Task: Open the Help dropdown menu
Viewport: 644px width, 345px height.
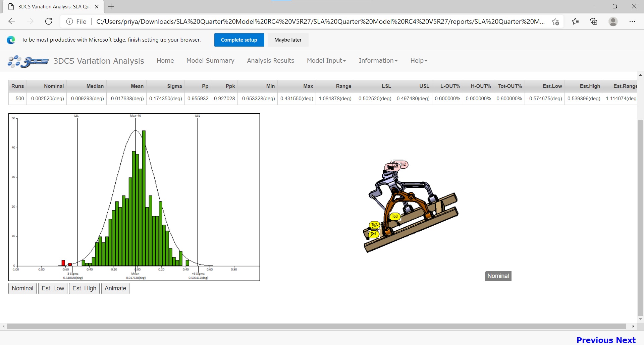Action: click(419, 61)
